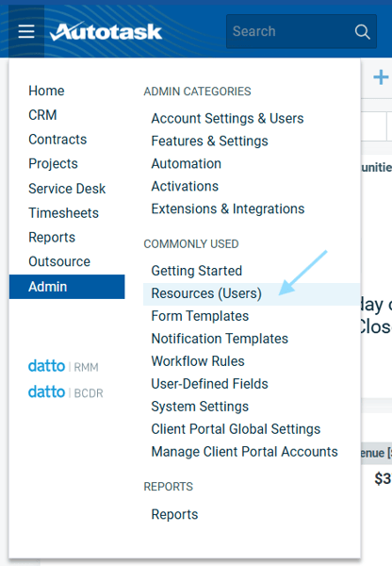Open Manage Client Portal Accounts
The height and width of the screenshot is (566, 392).
(244, 452)
